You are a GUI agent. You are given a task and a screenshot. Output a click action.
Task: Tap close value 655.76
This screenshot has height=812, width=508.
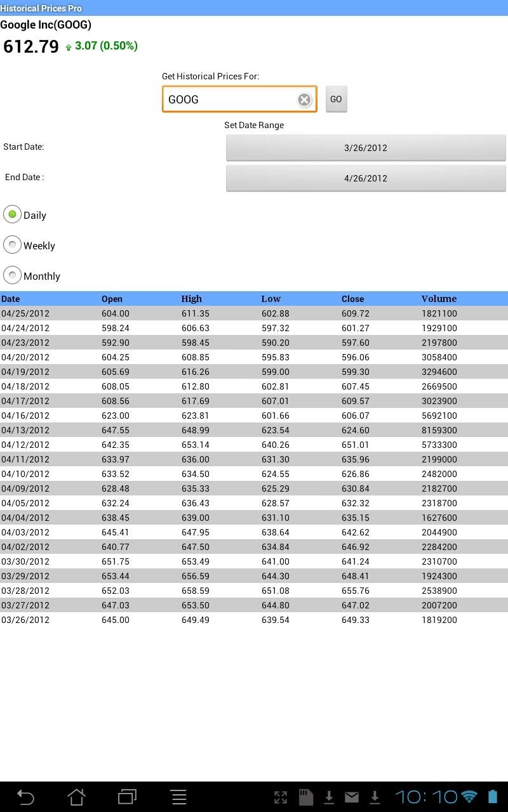(x=356, y=591)
